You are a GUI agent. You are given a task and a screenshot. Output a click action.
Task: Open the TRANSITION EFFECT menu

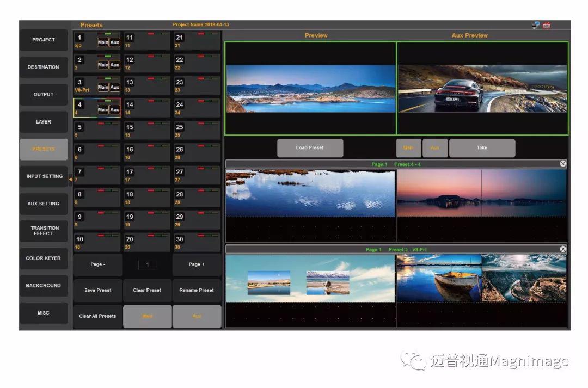pos(44,231)
